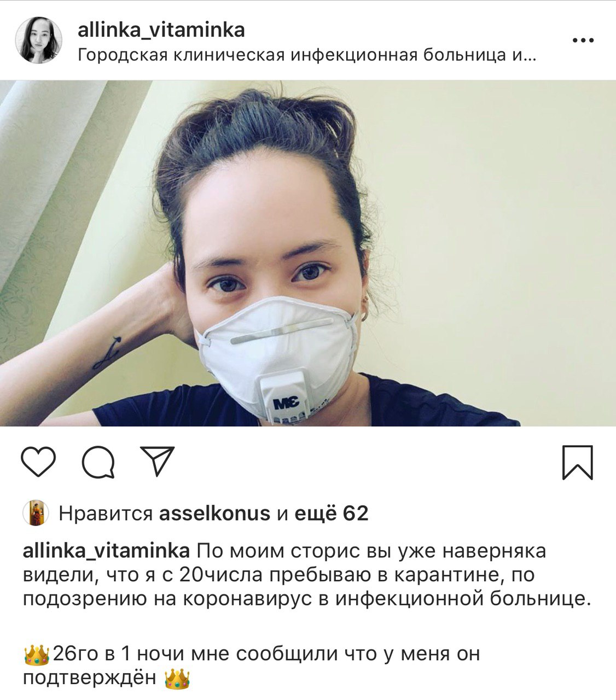Open the asselkonus liker profile
Viewport: 616px width, 700px height.
tap(214, 514)
